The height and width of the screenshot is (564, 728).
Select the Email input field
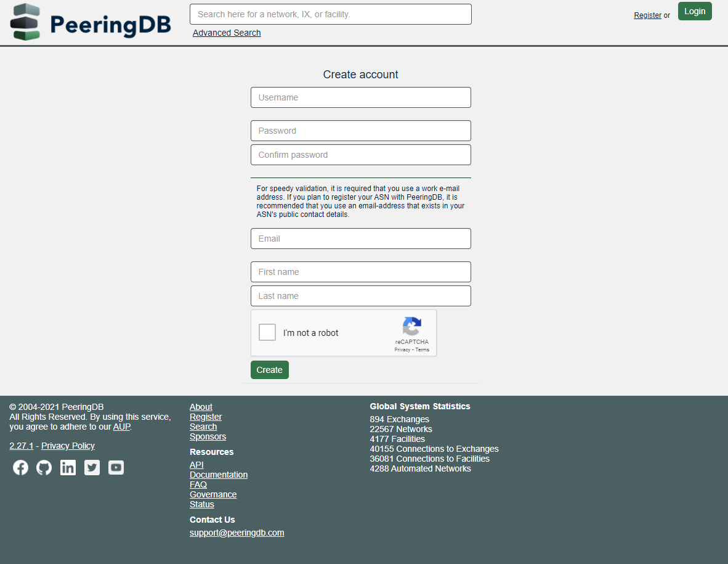360,239
